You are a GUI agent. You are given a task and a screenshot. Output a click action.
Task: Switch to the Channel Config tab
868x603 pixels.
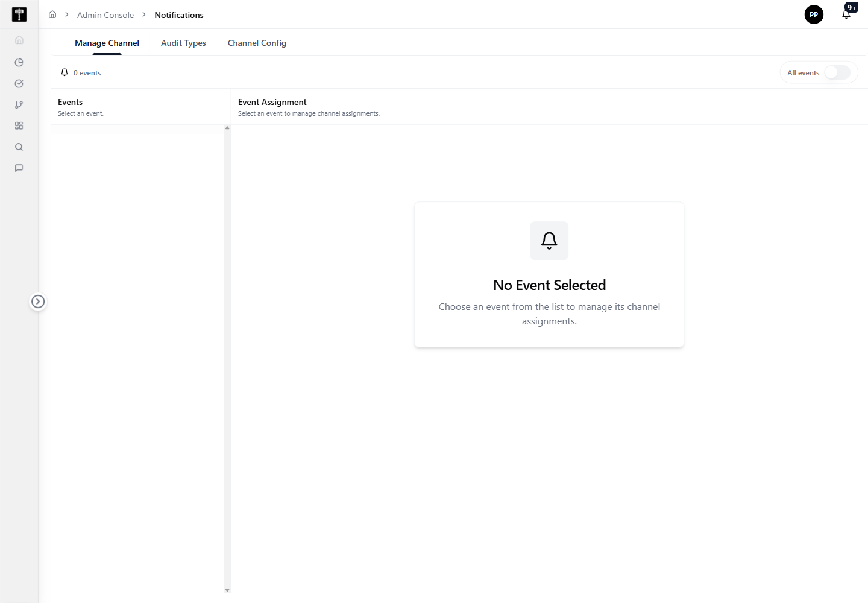257,43
